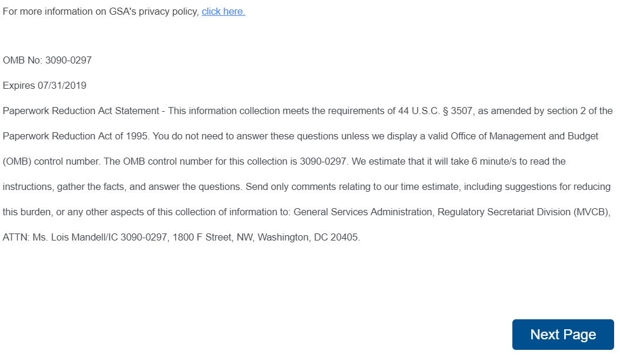
Task: Click the 'Paperwork Reduction Act Statement' heading text
Action: click(x=81, y=111)
